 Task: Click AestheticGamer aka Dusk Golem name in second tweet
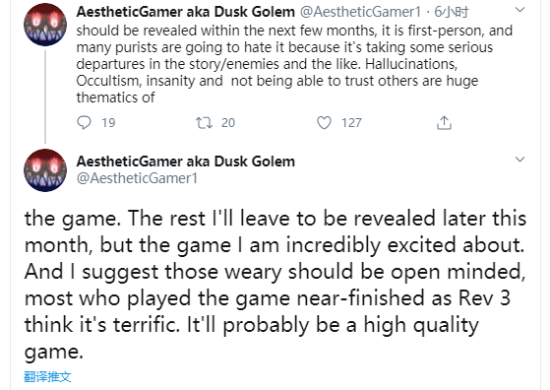tap(186, 161)
